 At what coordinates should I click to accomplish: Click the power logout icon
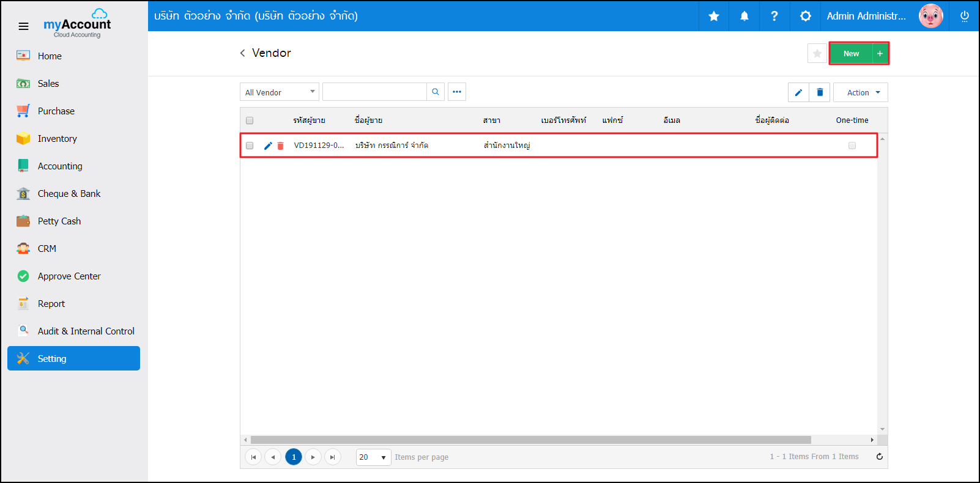[x=965, y=17]
